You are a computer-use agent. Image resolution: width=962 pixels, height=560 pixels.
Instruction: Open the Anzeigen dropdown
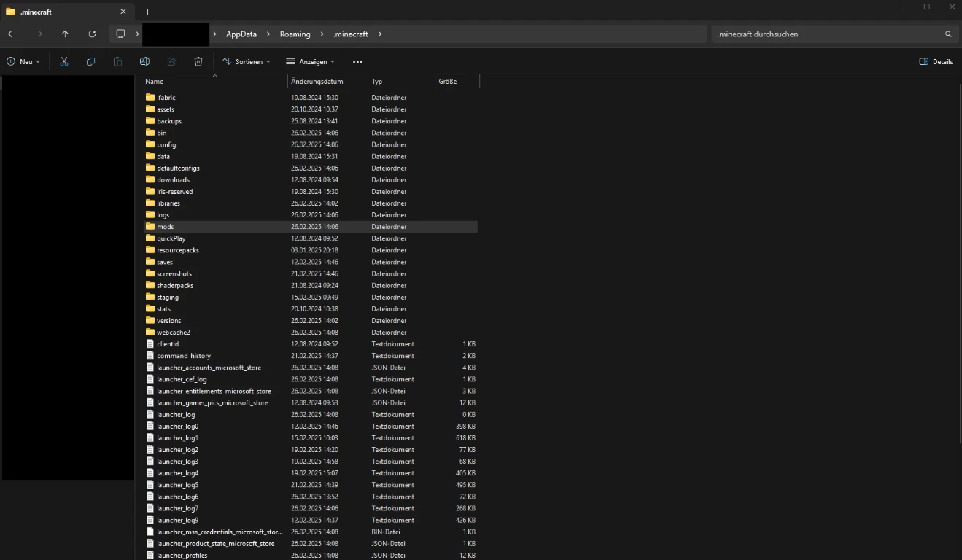[x=309, y=61]
